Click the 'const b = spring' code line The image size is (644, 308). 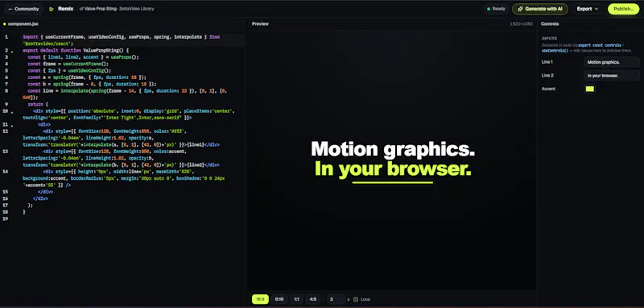click(93, 84)
